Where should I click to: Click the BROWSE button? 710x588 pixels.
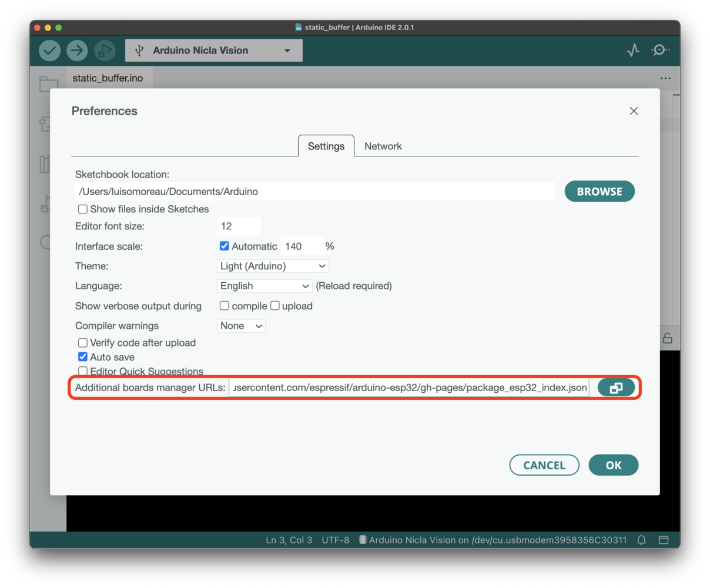600,192
